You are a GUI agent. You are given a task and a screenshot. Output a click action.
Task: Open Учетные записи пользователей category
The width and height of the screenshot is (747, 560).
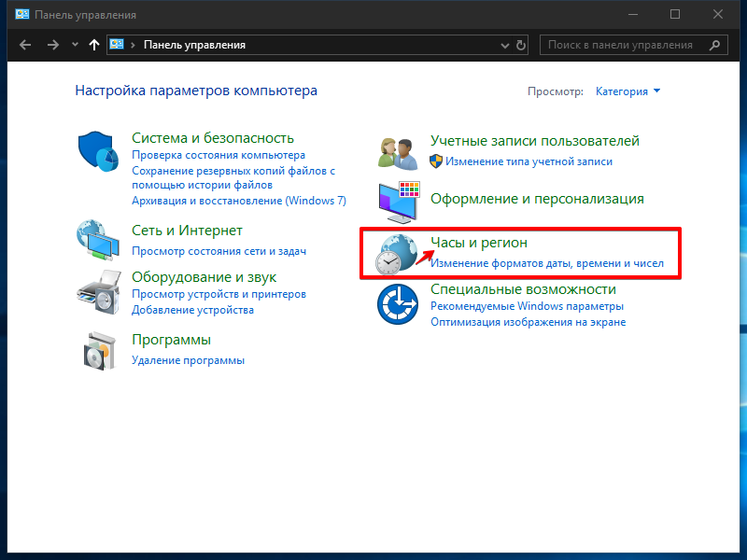[x=534, y=141]
